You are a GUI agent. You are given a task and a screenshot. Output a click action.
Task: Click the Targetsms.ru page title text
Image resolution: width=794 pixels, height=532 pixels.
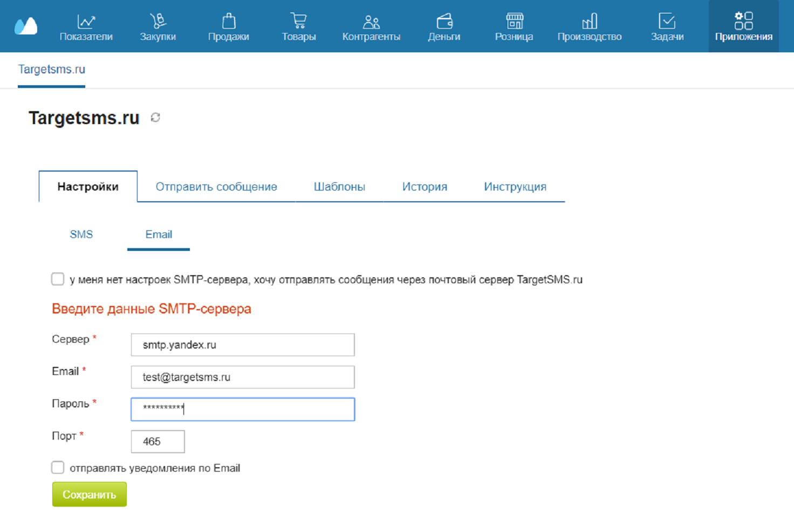coord(84,118)
